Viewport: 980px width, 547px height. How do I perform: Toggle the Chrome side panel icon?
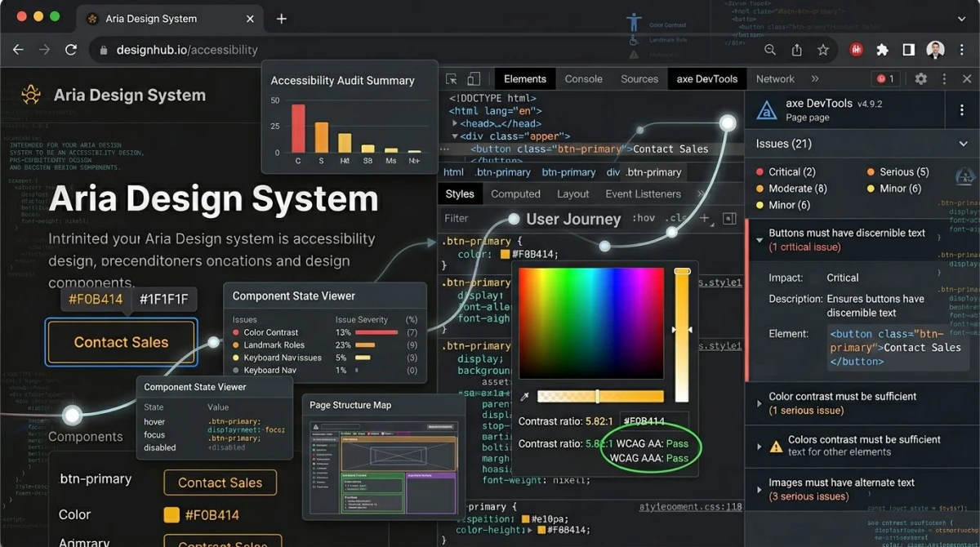pyautogui.click(x=908, y=50)
